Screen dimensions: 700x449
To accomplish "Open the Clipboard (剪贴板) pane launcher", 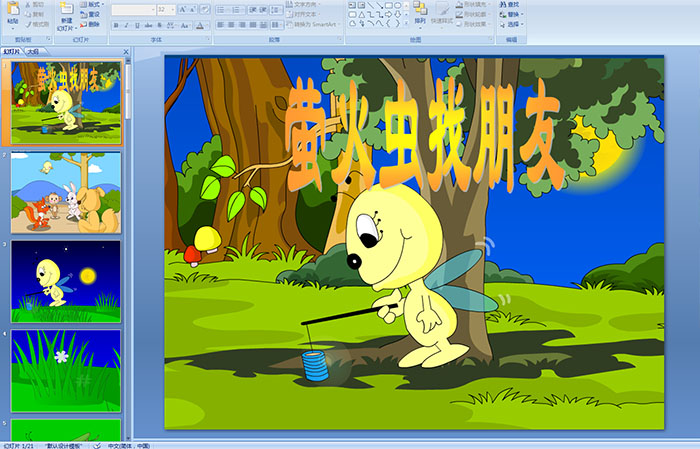I will point(48,39).
